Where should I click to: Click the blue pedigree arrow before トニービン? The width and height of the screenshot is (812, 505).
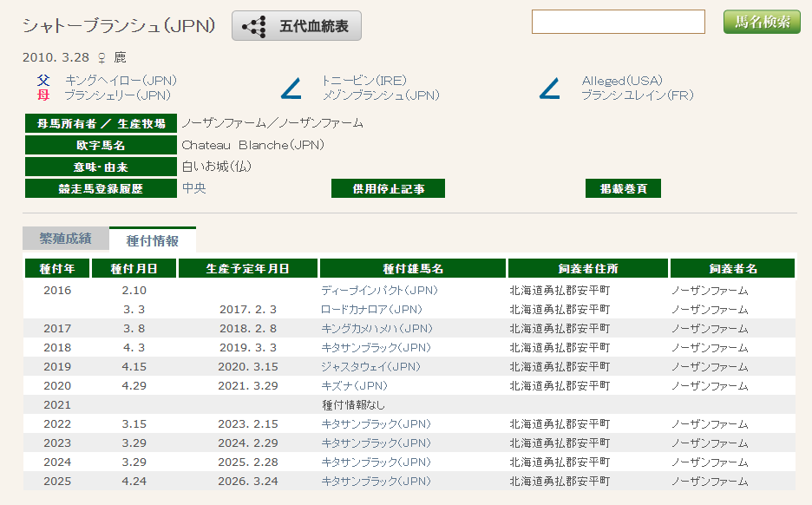[291, 88]
